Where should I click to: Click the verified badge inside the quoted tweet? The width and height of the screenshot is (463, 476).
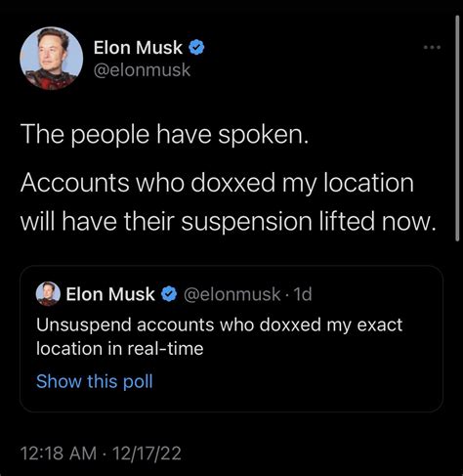[x=169, y=294]
